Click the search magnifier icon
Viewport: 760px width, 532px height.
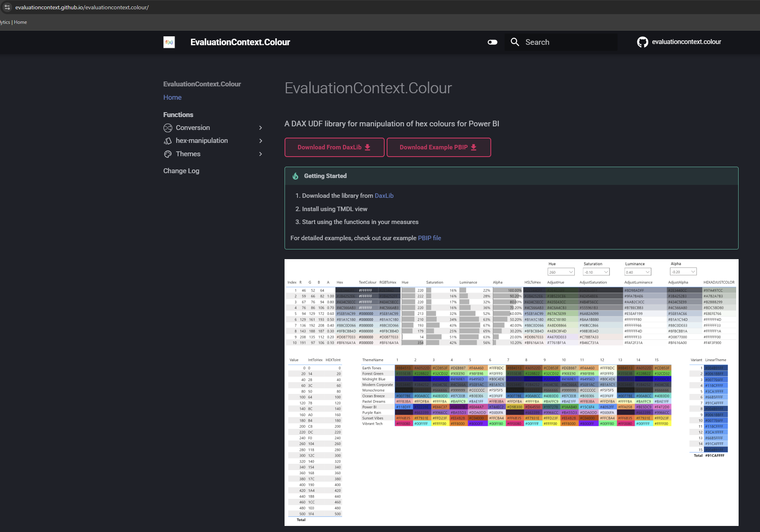pos(515,42)
